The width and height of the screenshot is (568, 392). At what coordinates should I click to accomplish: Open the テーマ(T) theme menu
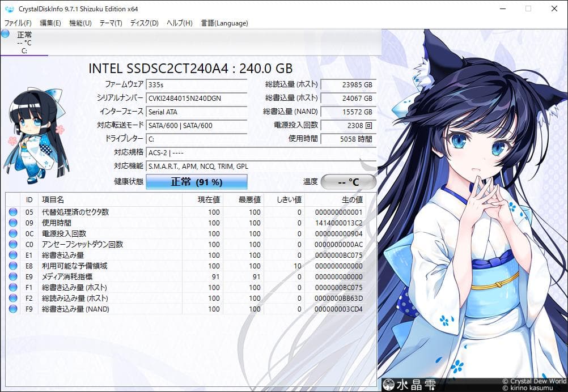111,23
